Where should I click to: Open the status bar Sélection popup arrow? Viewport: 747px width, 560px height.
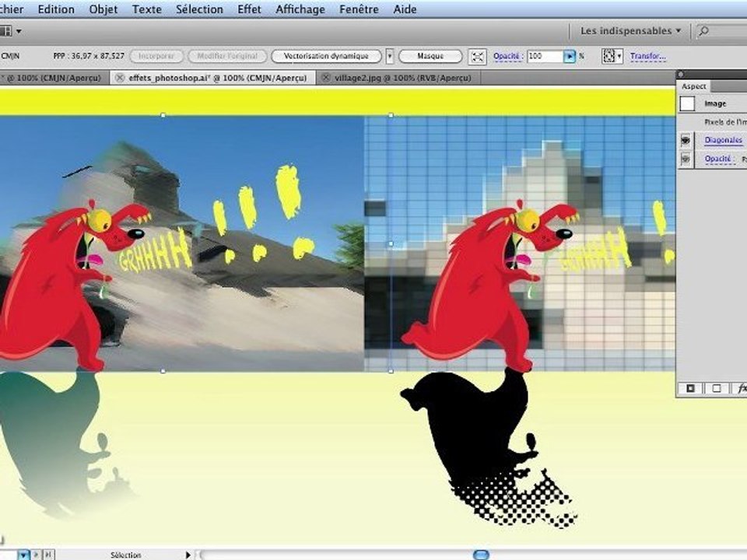[188, 555]
